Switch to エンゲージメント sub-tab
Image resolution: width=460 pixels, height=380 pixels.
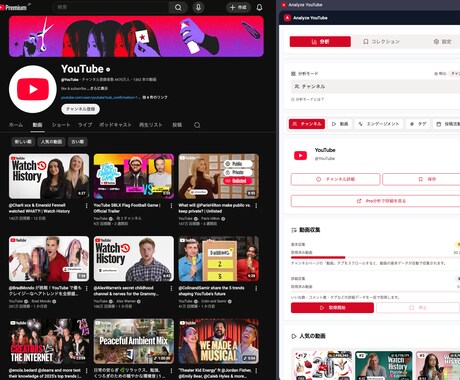[379, 124]
